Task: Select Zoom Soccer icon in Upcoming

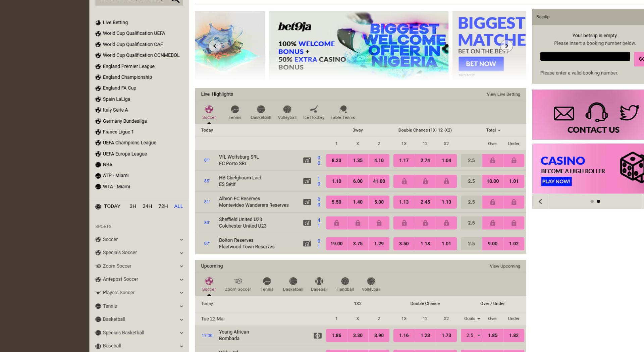Action: [238, 281]
